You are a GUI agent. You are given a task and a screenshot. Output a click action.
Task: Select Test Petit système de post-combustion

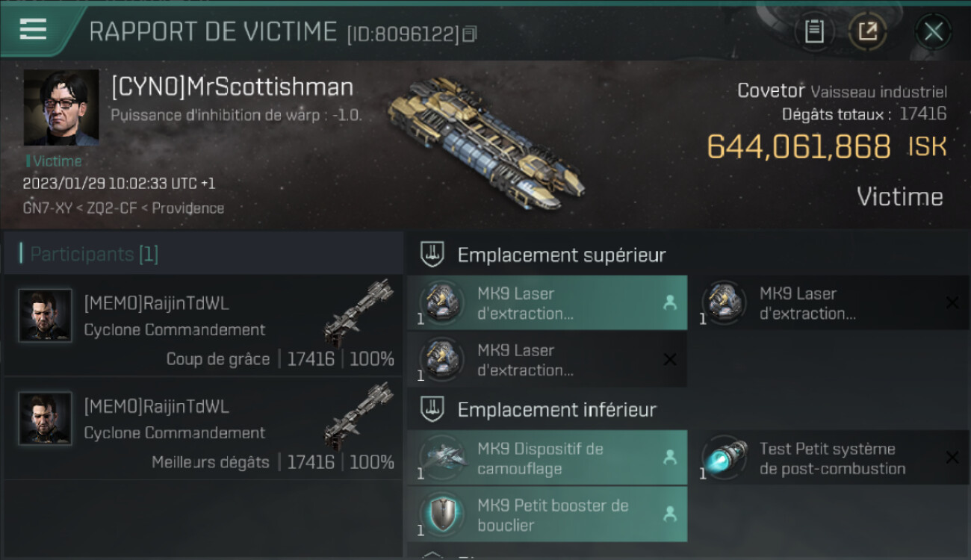pos(829,458)
